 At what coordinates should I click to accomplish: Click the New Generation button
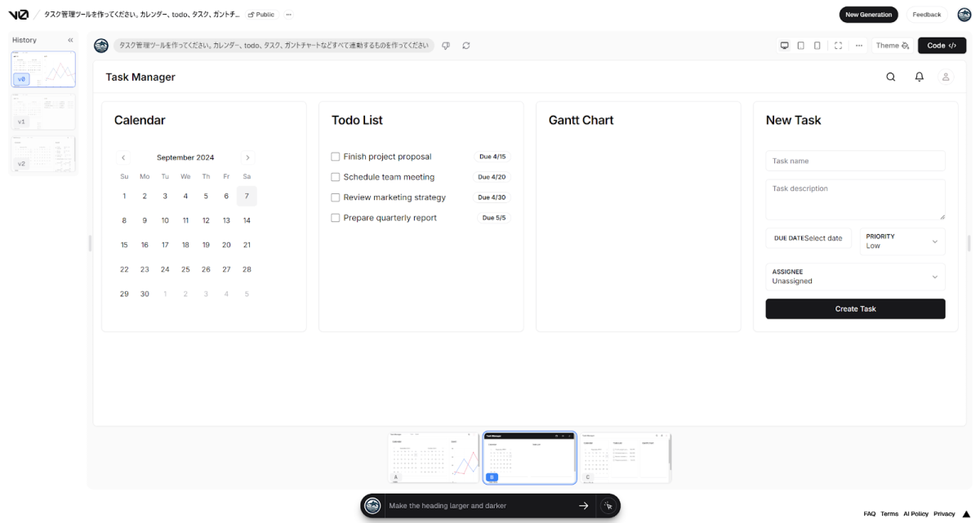click(x=868, y=15)
